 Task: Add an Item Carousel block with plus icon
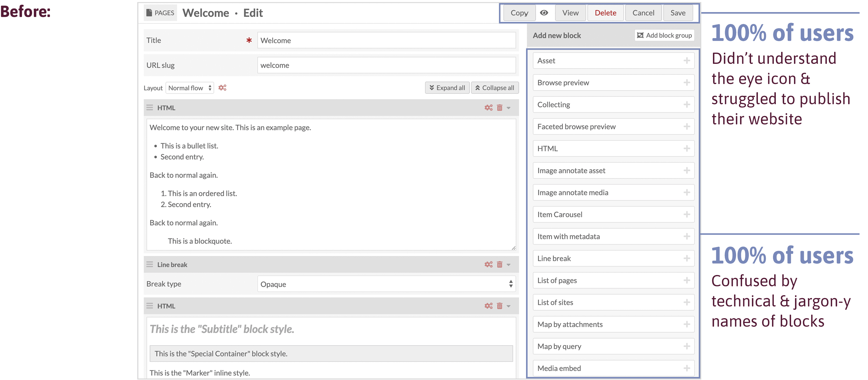pyautogui.click(x=686, y=214)
